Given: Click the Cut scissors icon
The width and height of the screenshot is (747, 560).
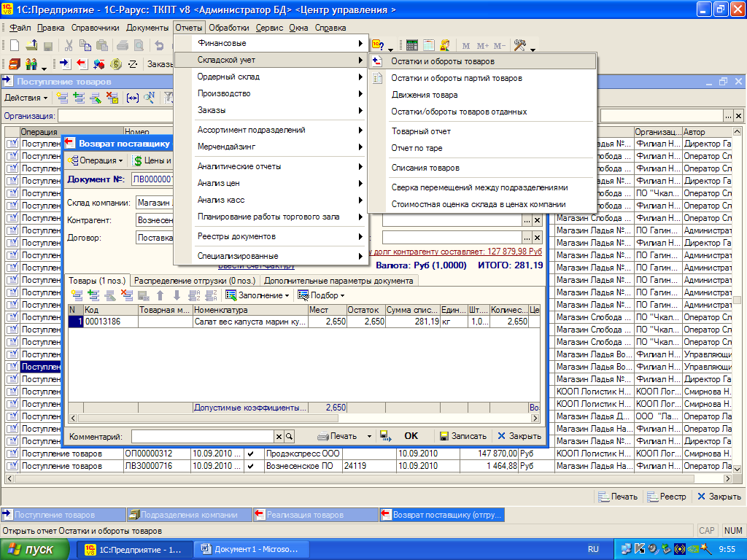Looking at the screenshot, I should (x=69, y=45).
